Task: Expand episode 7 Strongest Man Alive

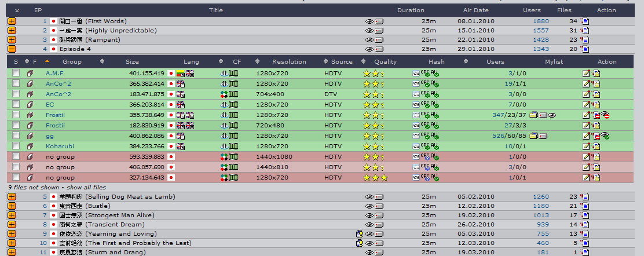Action: click(12, 215)
